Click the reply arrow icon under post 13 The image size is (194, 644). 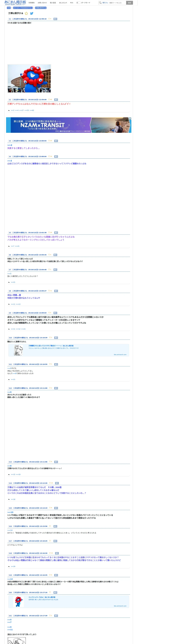9,475
